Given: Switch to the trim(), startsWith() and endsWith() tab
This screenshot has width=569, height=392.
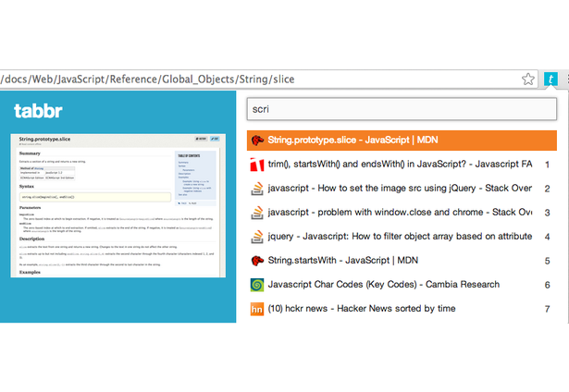Looking at the screenshot, I should click(402, 165).
